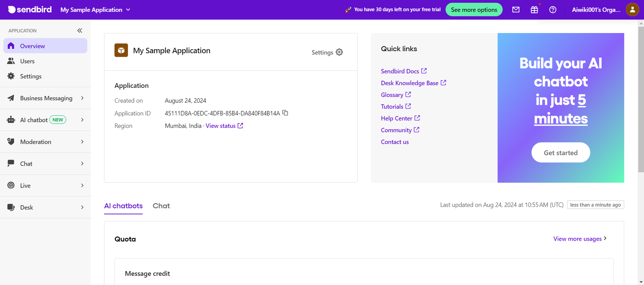Click the gear icon next to Settings

[x=339, y=52]
